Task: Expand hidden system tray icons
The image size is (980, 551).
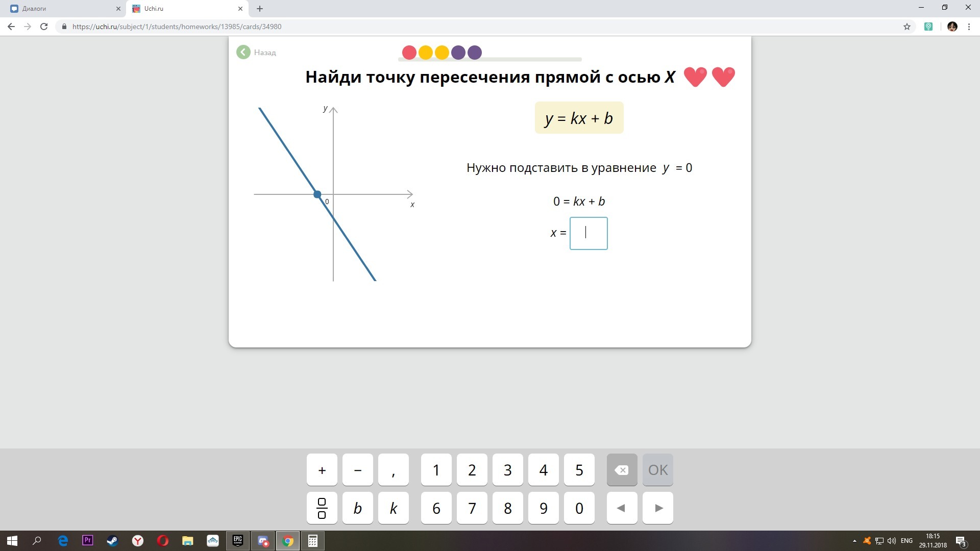Action: coord(854,541)
